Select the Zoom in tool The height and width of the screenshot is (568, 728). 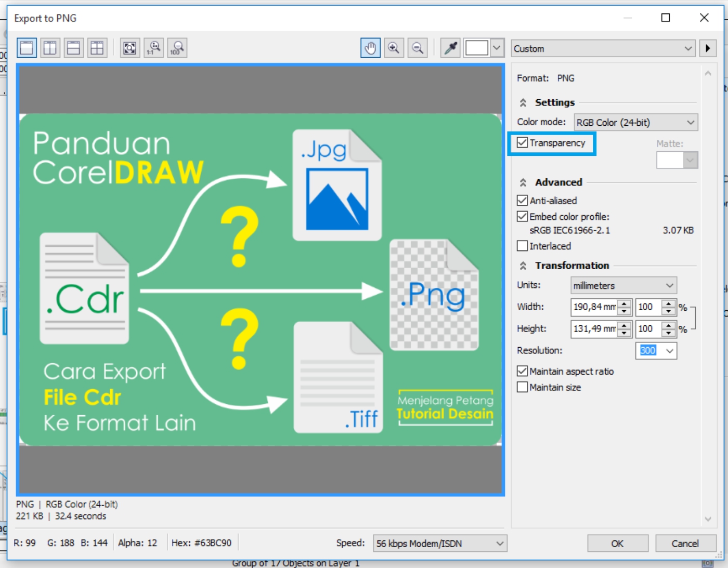click(x=394, y=47)
